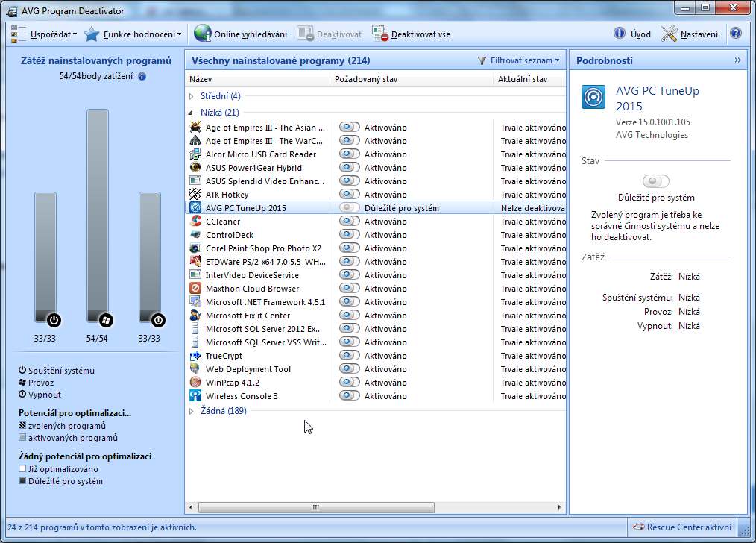Toggle the WinPcap 4.1.2 switch
This screenshot has height=543, width=756.
coord(349,383)
